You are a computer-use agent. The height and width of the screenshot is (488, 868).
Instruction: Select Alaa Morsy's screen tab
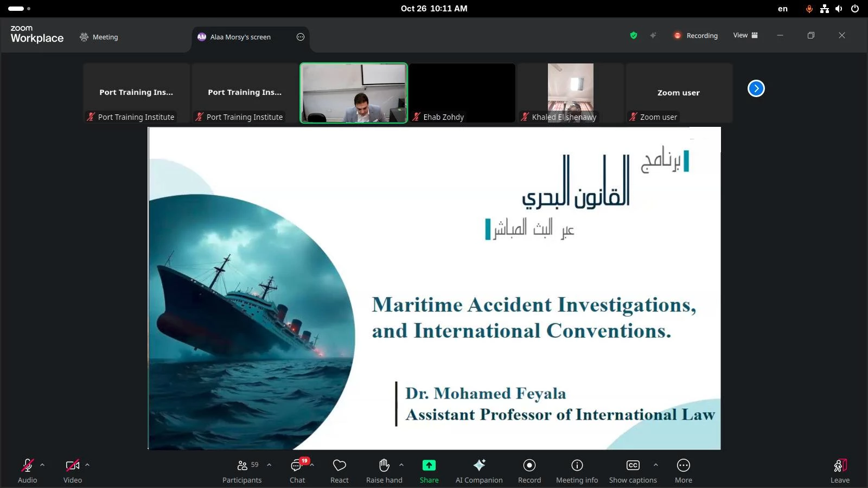pos(240,37)
